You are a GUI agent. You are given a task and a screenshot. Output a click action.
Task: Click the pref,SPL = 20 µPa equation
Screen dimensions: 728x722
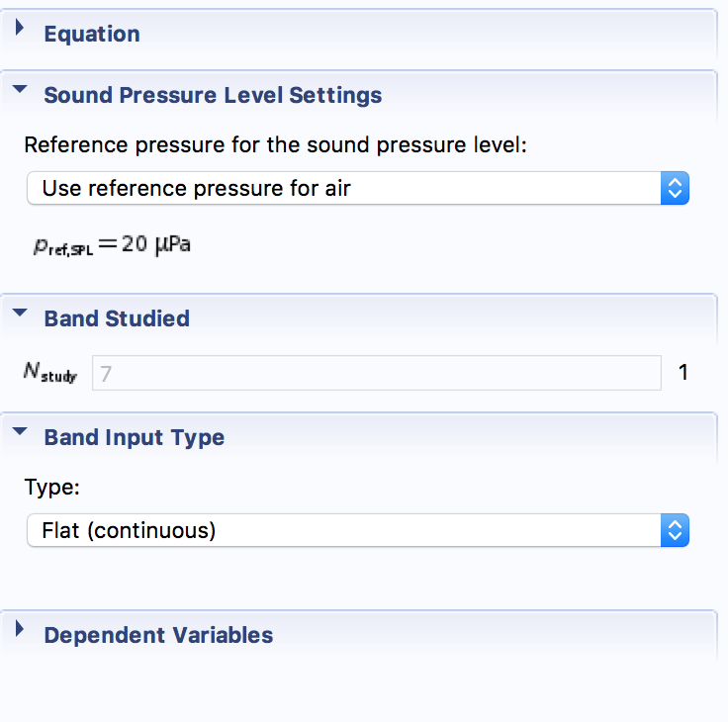tap(111, 244)
